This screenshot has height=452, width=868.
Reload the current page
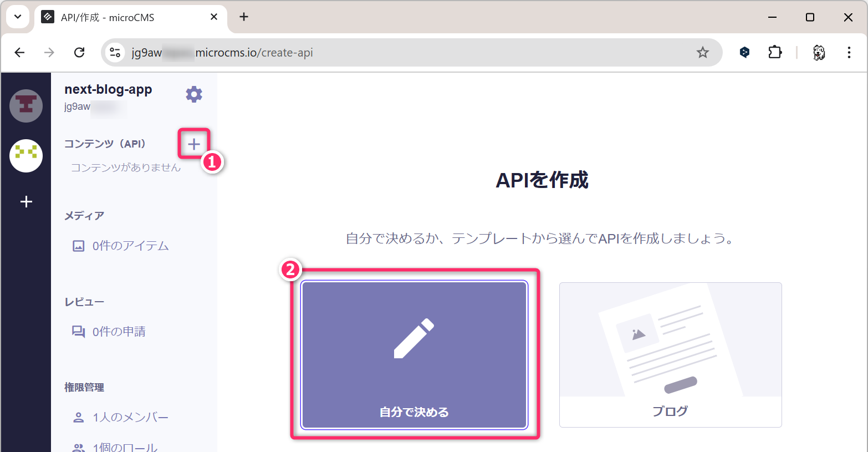pyautogui.click(x=79, y=53)
